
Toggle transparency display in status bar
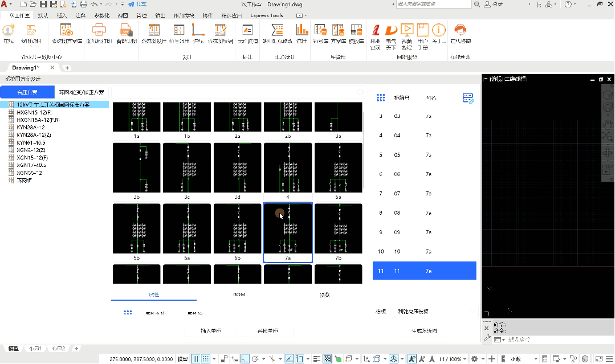[327, 359]
